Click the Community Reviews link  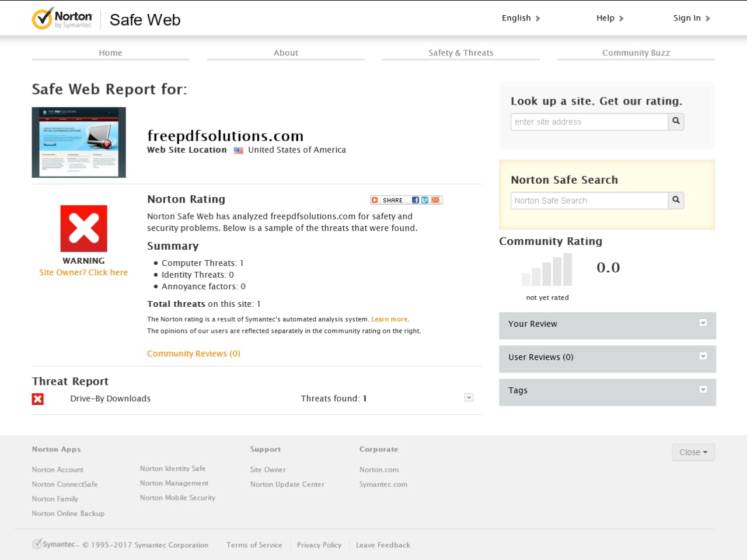tap(193, 353)
